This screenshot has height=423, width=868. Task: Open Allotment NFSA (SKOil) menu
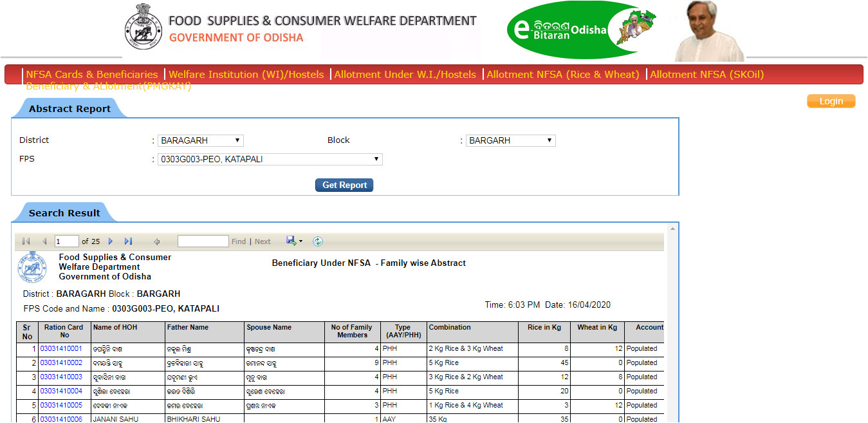[706, 75]
